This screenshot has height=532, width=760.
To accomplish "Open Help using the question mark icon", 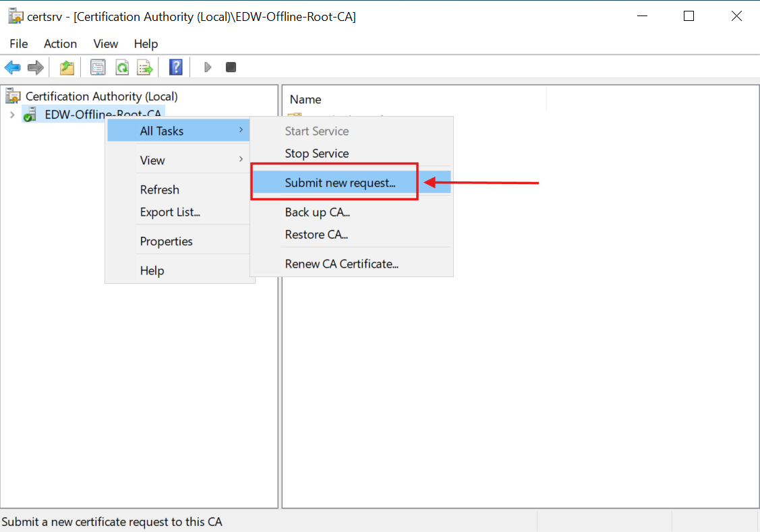I will 175,67.
